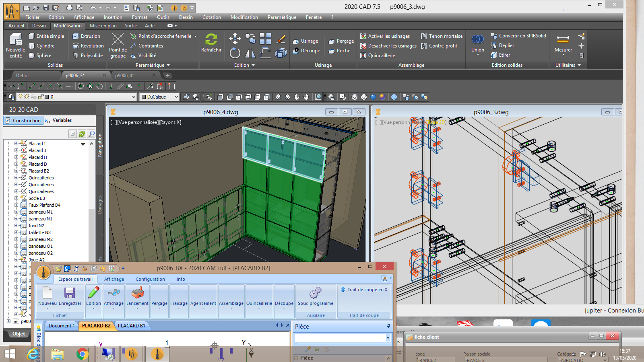Launch Google Chrome from the taskbar

coord(82,354)
